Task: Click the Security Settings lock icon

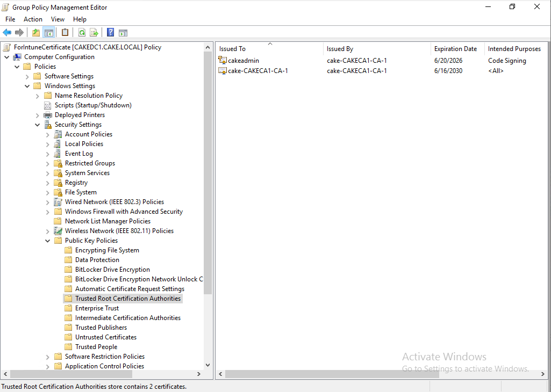Action: (x=48, y=125)
